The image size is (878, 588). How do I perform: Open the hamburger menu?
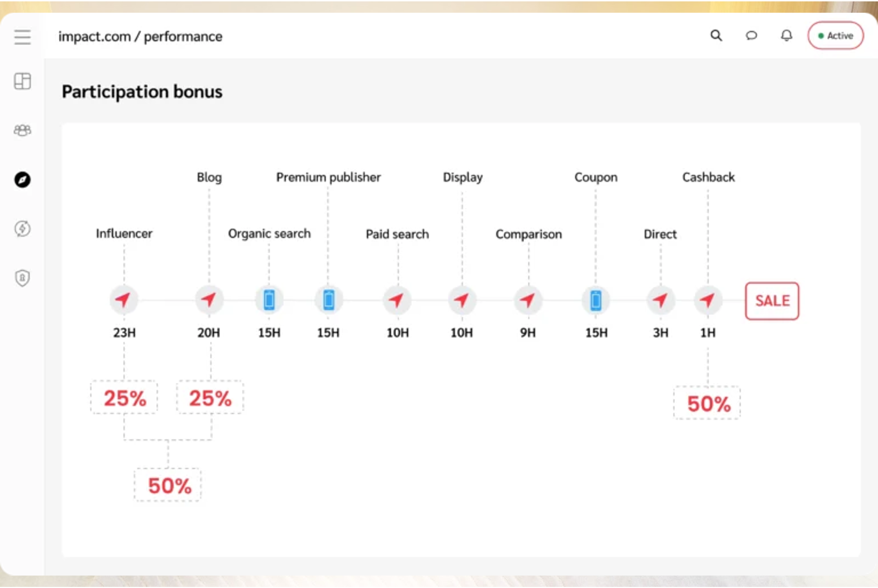(22, 37)
